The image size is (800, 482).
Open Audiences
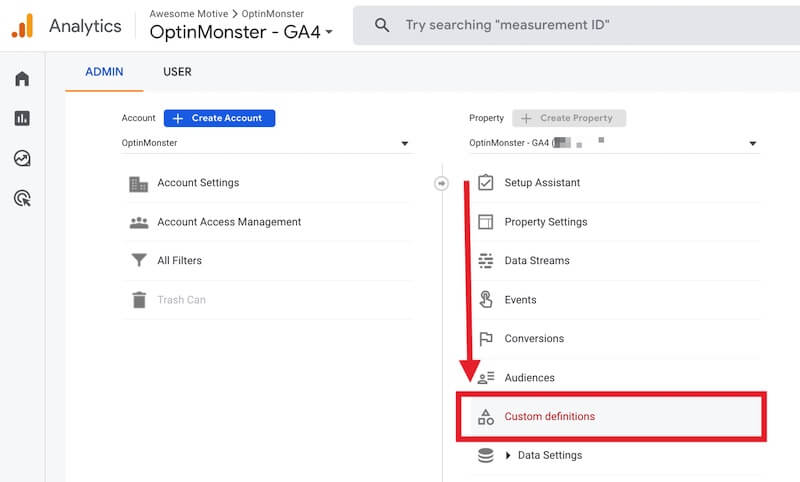pyautogui.click(x=530, y=378)
